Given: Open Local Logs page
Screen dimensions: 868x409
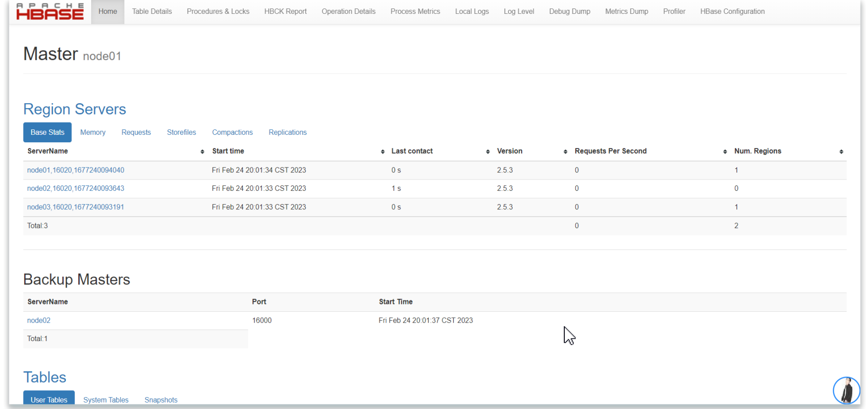Looking at the screenshot, I should pyautogui.click(x=472, y=11).
